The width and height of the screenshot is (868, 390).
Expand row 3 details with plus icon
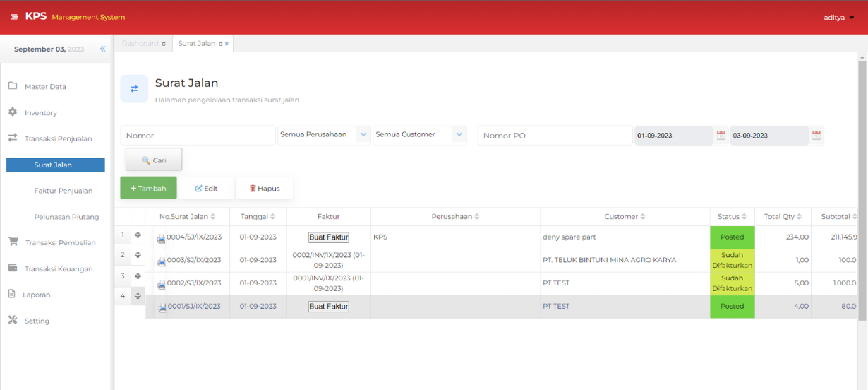coord(138,276)
